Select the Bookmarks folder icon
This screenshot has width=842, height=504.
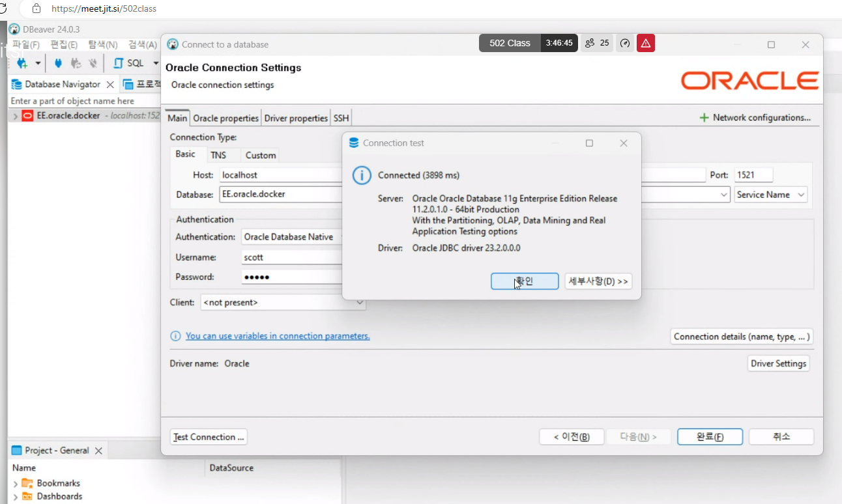click(x=27, y=483)
